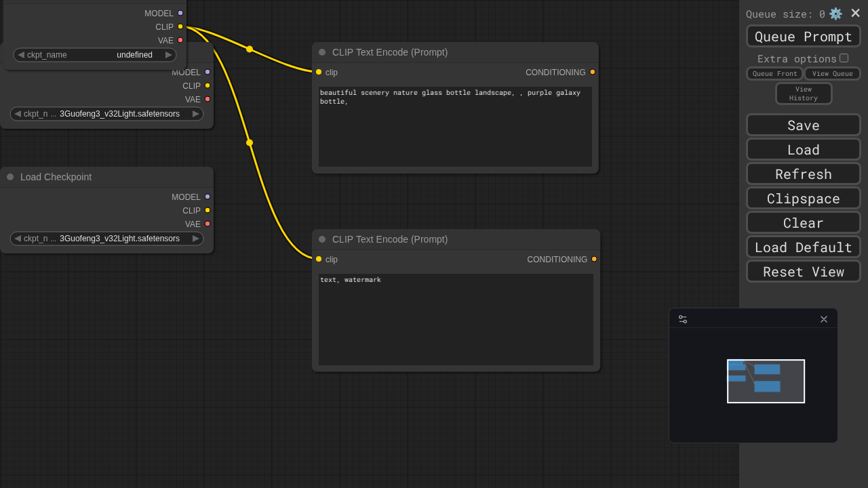
Task: Click clip input dot of the 'beautiful scenery' prompt node
Action: [x=319, y=72]
